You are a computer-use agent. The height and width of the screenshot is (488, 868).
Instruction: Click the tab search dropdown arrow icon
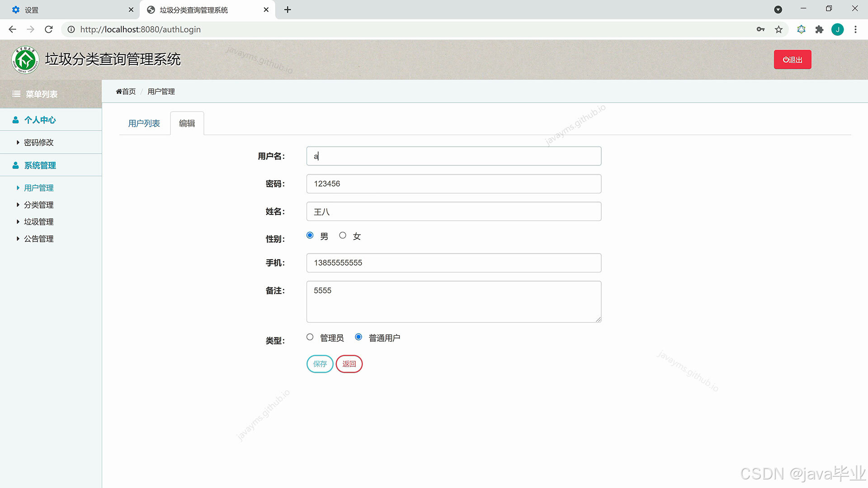[x=778, y=9]
